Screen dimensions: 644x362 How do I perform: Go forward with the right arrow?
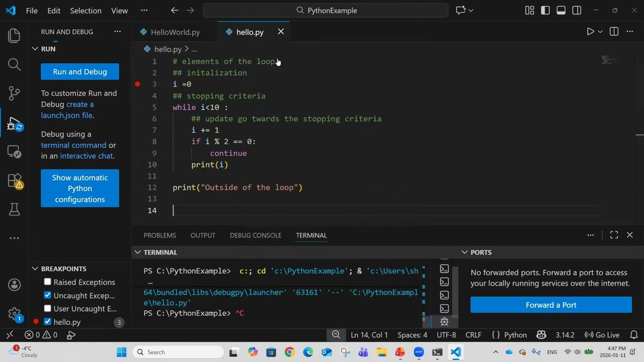190,10
